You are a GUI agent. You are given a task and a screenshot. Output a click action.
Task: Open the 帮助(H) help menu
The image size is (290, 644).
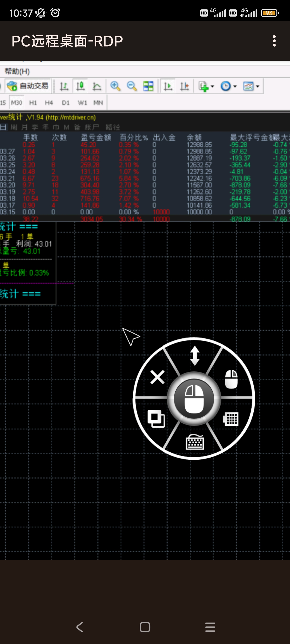[x=17, y=72]
